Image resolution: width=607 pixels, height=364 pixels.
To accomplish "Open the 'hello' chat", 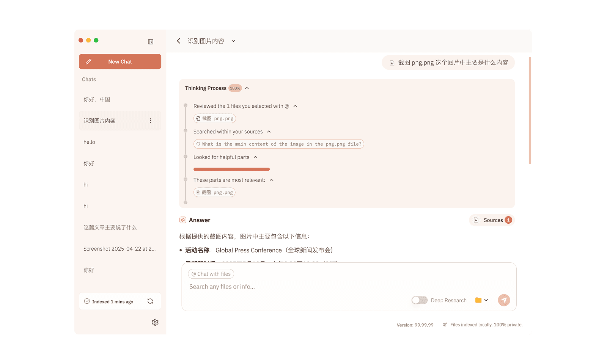I will 90,142.
